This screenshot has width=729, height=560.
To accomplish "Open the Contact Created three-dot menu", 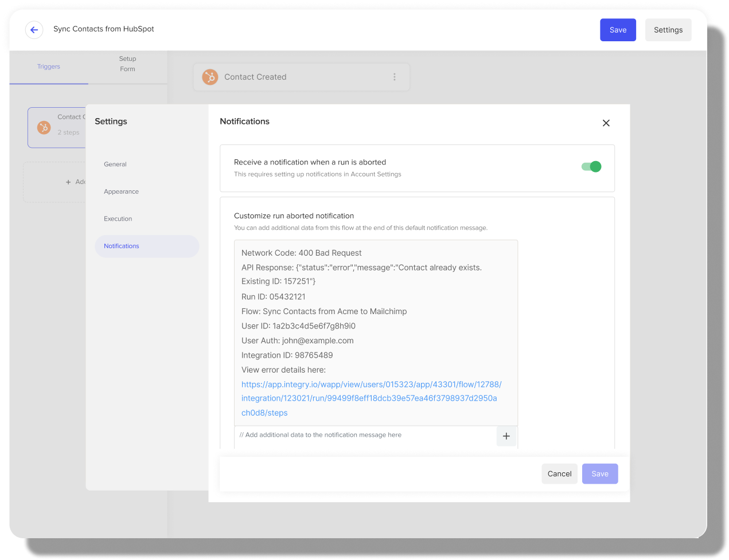I will coord(395,77).
